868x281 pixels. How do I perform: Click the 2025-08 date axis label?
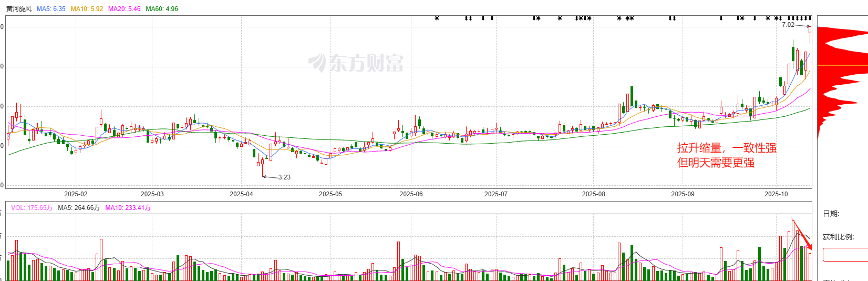tap(593, 194)
